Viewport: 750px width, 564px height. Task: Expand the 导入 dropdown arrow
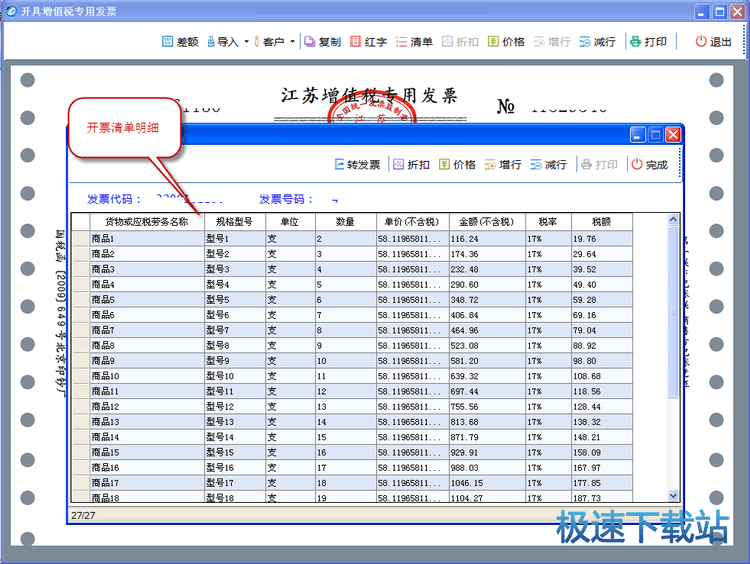[246, 42]
